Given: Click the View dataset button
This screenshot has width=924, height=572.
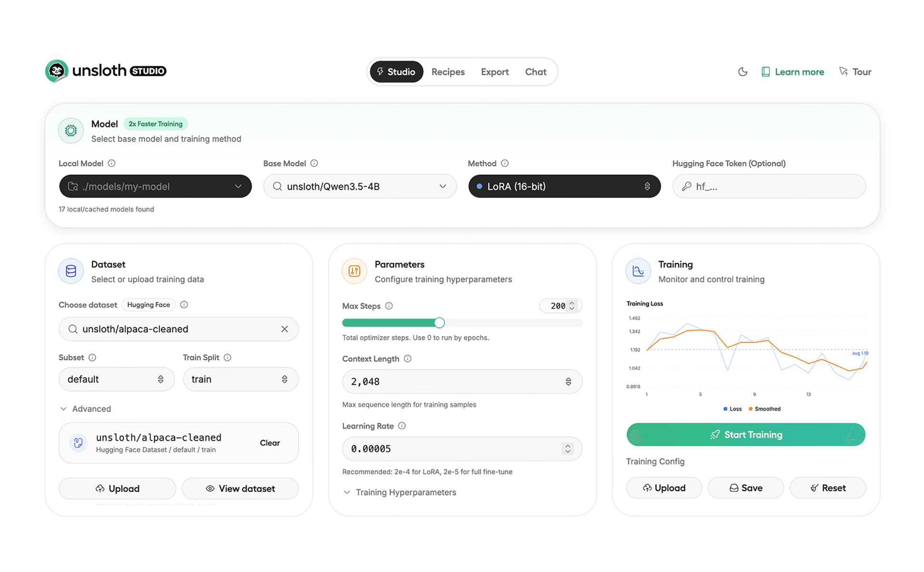Looking at the screenshot, I should click(x=241, y=489).
